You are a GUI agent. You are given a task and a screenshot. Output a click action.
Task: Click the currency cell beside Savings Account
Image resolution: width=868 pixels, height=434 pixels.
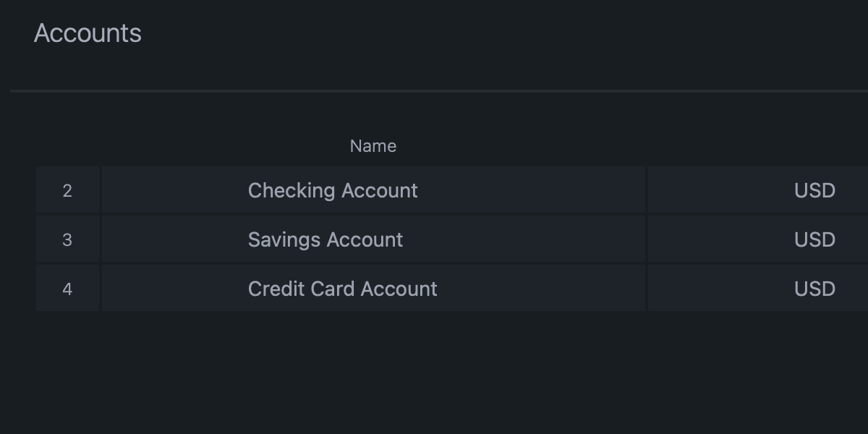pyautogui.click(x=757, y=239)
